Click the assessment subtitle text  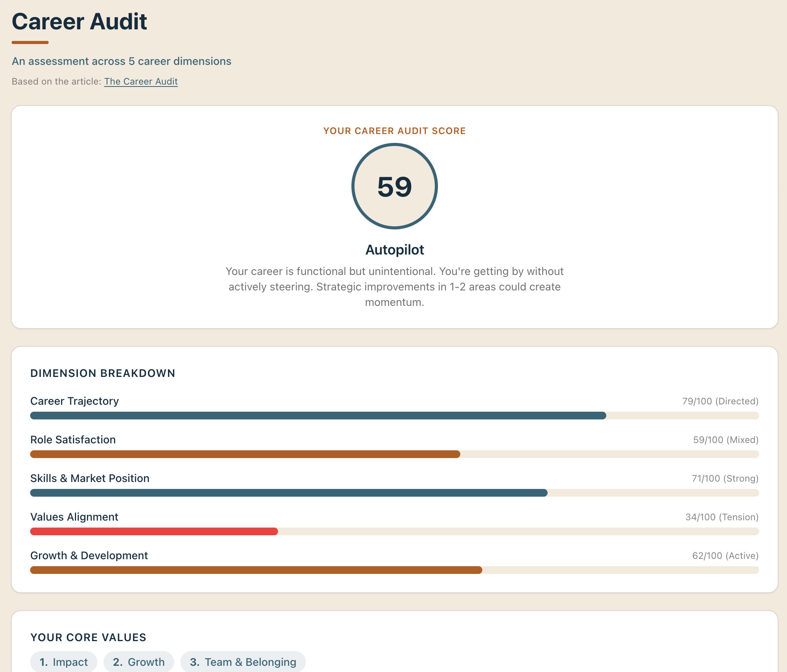[121, 61]
